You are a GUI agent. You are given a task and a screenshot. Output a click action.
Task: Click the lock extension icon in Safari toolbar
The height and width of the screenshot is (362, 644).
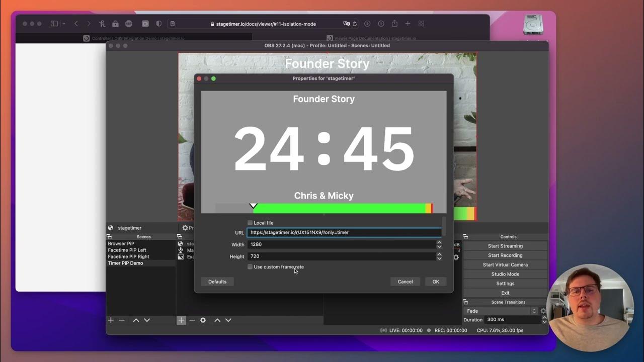tap(116, 24)
